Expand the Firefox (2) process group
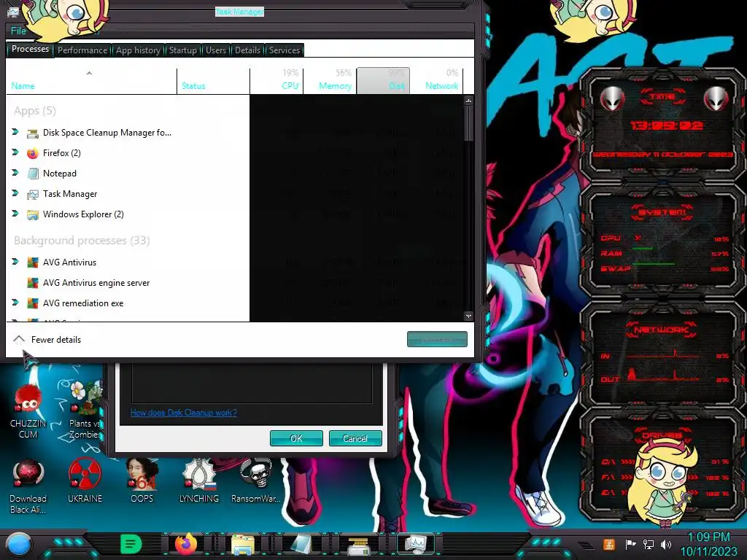The width and height of the screenshot is (747, 560). tap(15, 152)
